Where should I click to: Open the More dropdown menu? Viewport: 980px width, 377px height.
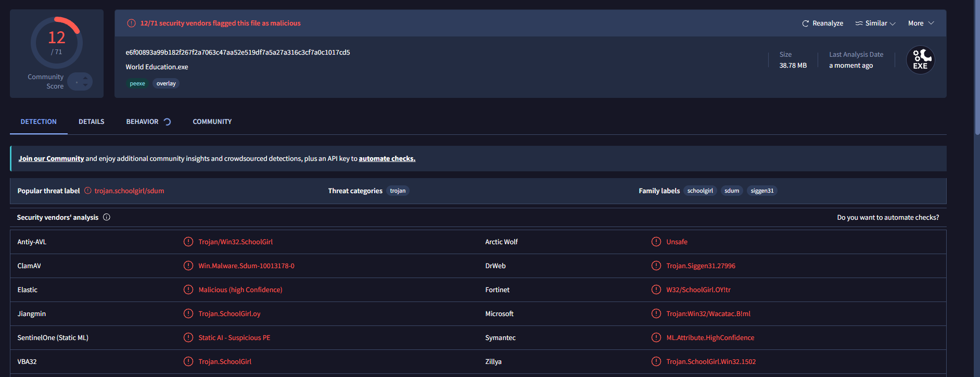point(921,23)
